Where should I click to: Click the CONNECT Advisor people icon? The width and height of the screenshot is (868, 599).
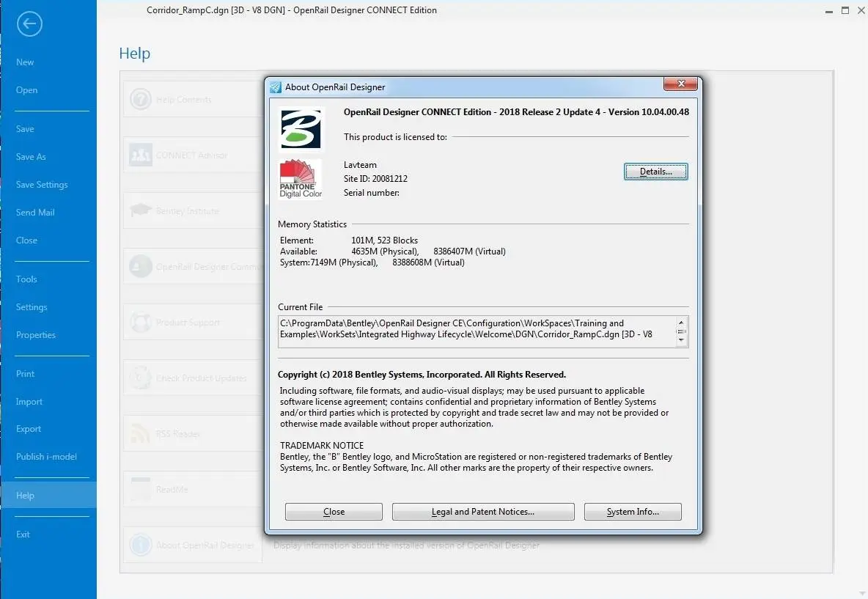[x=141, y=155]
